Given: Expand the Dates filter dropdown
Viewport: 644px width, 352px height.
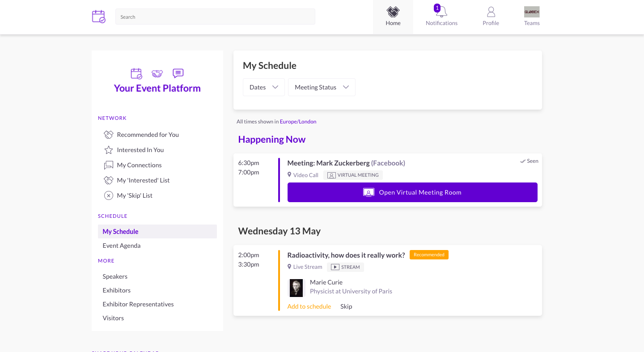Looking at the screenshot, I should point(264,87).
